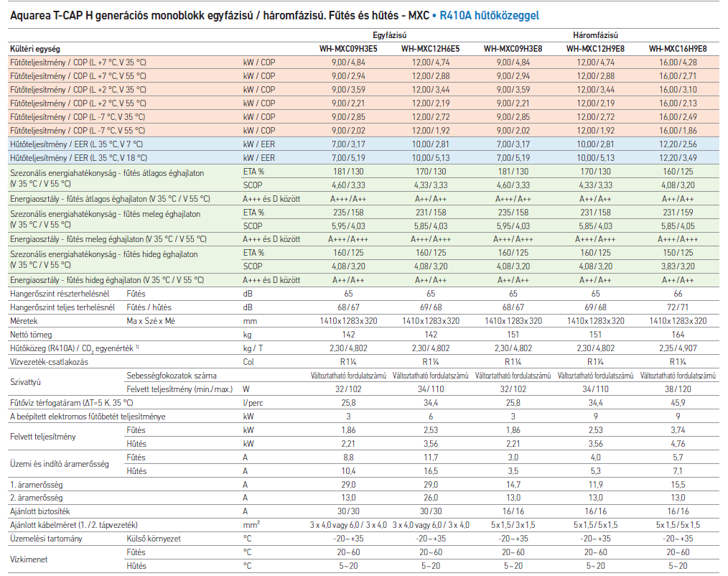This screenshot has width=728, height=576.
Task: Click the current value '14,7'
Action: click(513, 485)
